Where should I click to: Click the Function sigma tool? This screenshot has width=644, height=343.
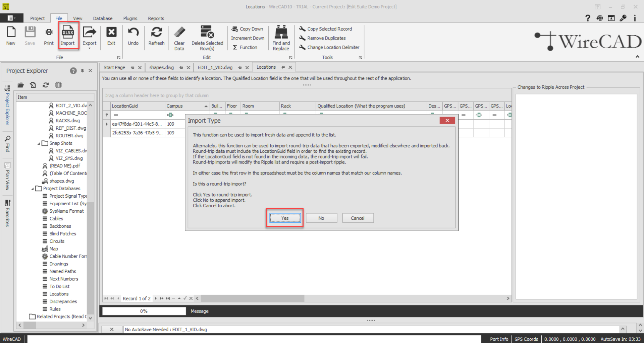click(x=245, y=47)
